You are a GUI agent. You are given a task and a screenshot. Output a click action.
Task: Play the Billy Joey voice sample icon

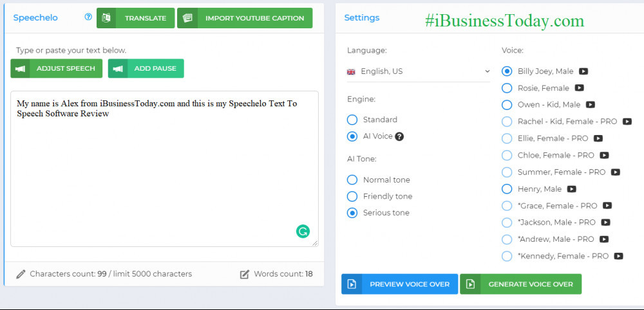click(x=583, y=71)
